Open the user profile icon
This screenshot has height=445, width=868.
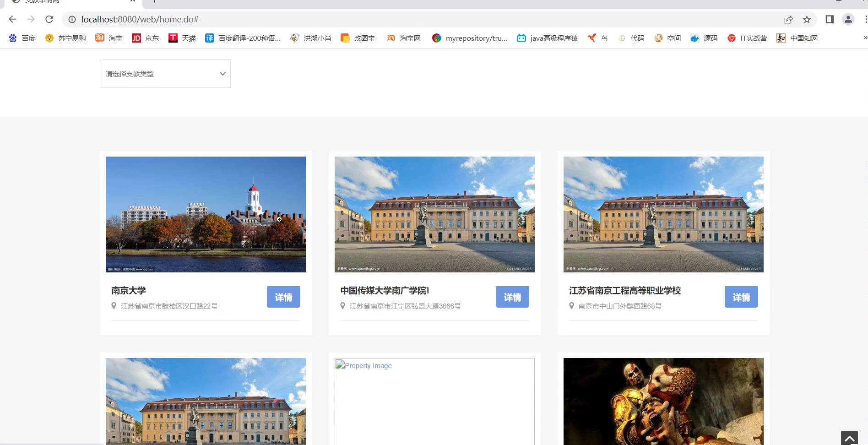[x=848, y=19]
